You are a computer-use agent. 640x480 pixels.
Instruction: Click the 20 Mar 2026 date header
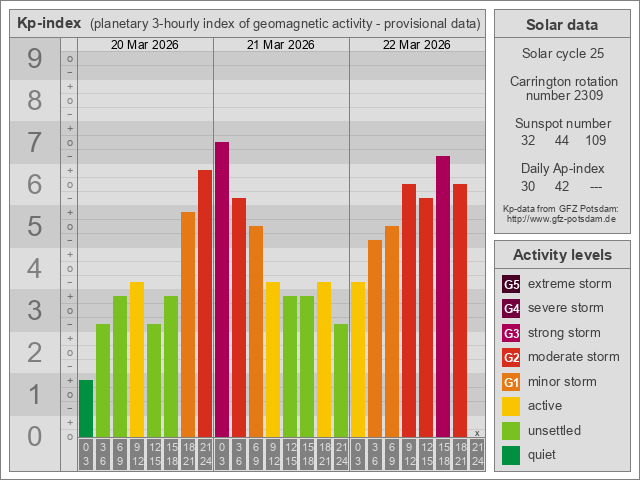tap(145, 45)
